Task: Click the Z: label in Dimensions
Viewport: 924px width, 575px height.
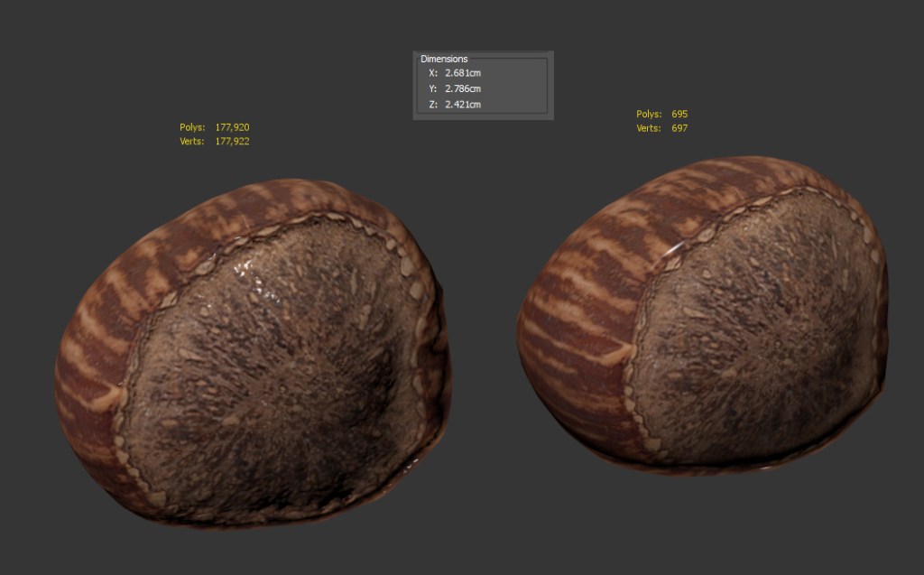Action: pos(432,105)
